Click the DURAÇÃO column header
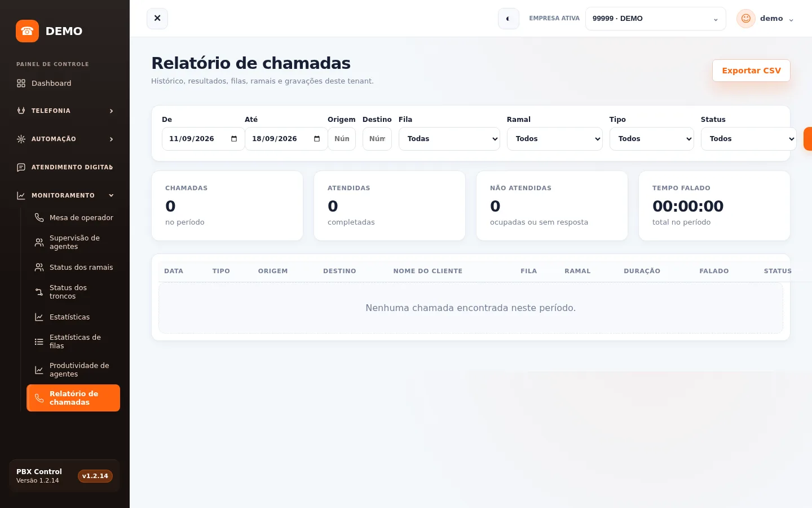This screenshot has width=812, height=508. 642,271
